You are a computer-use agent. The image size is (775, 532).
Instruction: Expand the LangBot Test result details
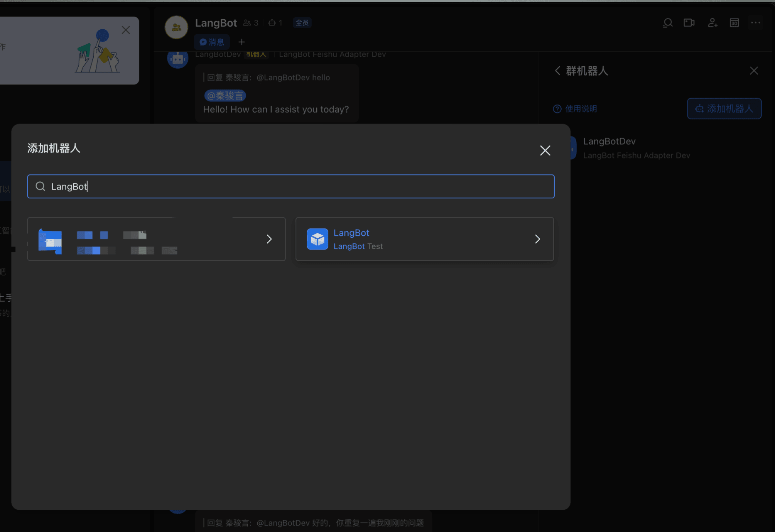point(537,239)
